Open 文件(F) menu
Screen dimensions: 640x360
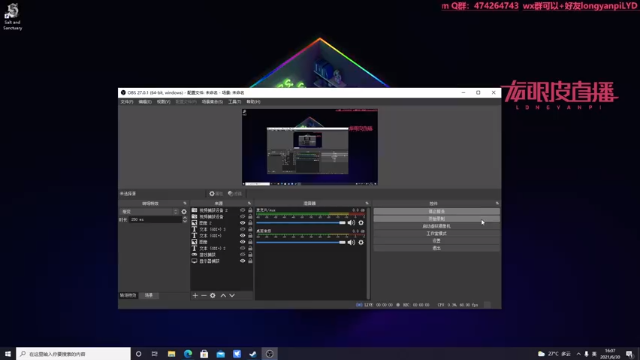click(127, 102)
